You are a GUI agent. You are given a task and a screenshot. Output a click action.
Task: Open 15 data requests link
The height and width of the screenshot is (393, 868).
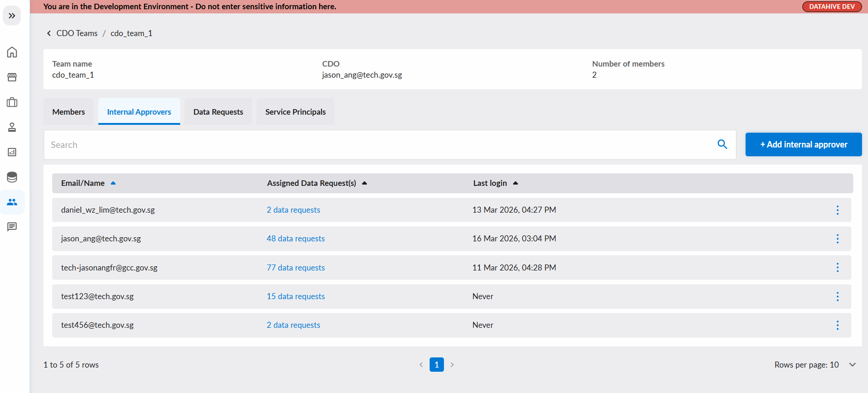pyautogui.click(x=296, y=296)
